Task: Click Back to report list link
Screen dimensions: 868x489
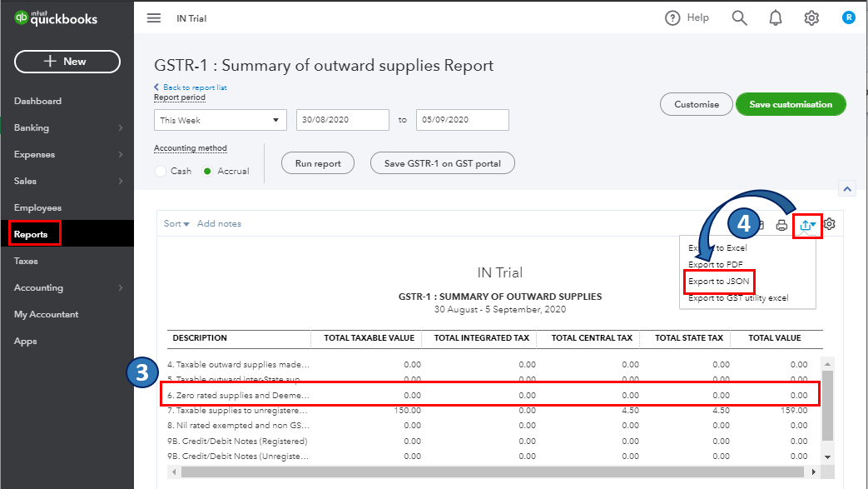Action: point(195,87)
